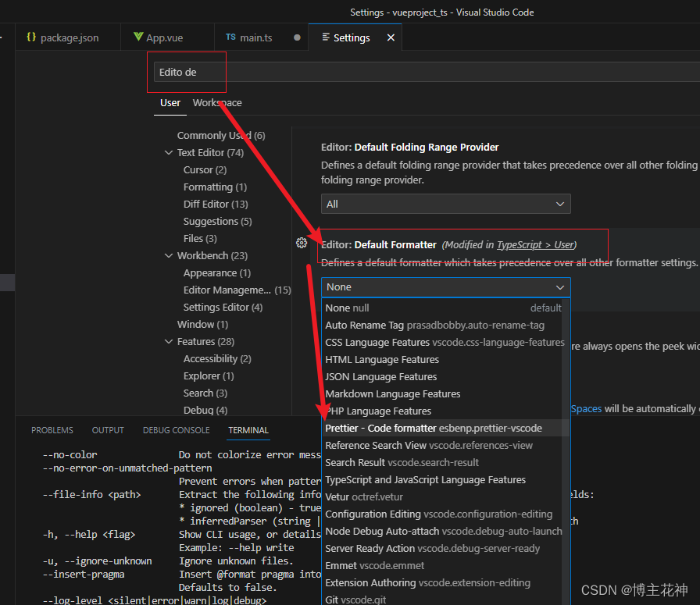Choose Reference Search View option
Image resolution: width=700 pixels, height=605 pixels.
(x=443, y=445)
